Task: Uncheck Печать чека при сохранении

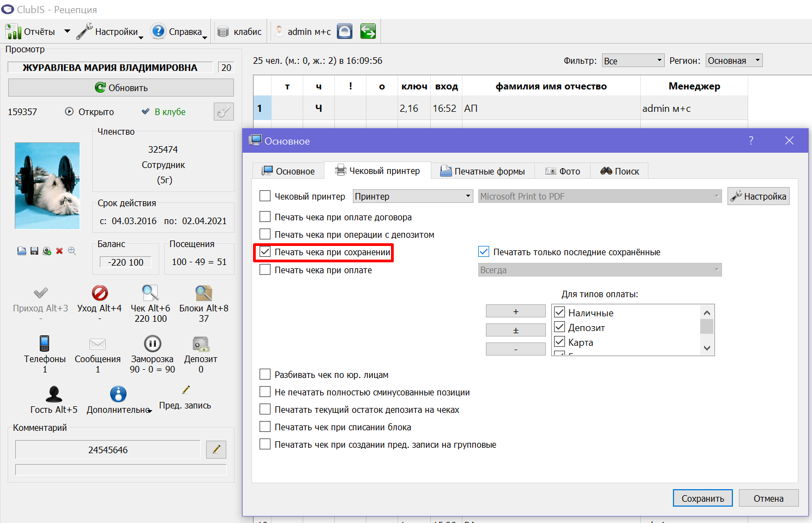Action: (x=265, y=252)
